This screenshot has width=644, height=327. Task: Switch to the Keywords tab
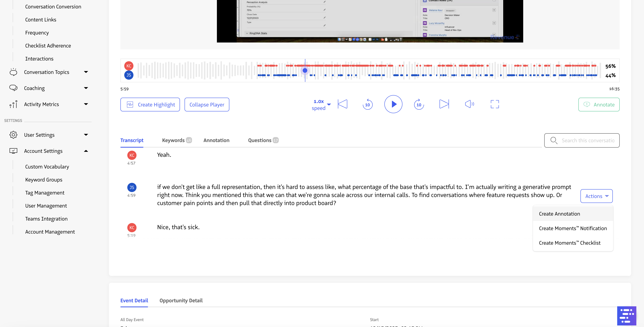[173, 140]
